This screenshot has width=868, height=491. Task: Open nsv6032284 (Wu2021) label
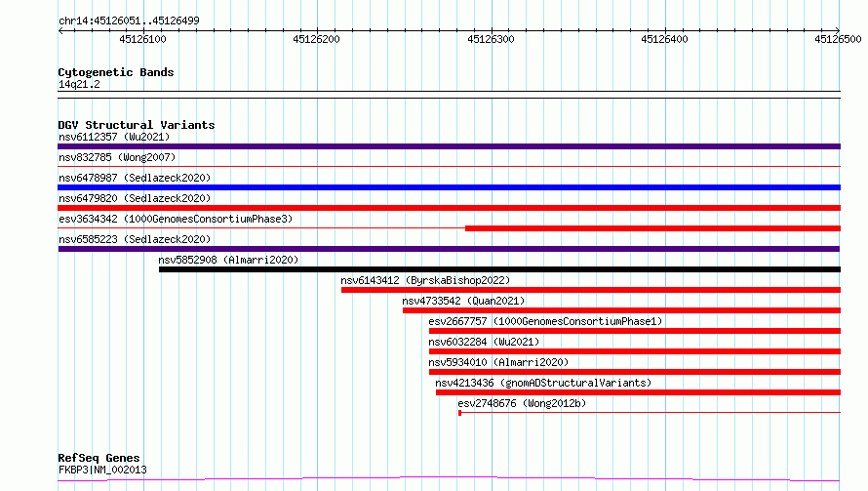484,342
